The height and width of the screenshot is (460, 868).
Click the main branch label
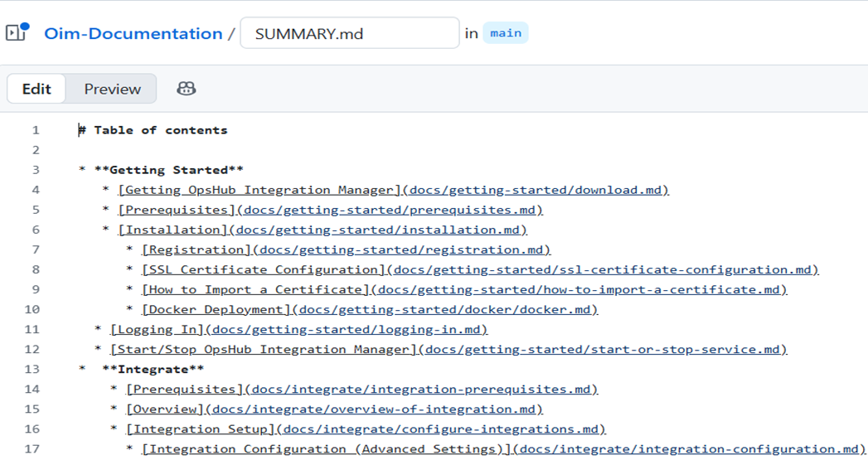pos(506,33)
